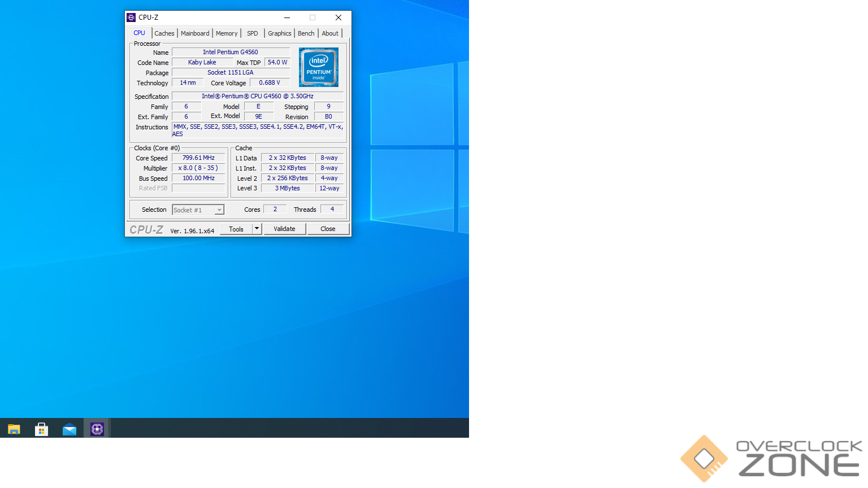This screenshot has width=868, height=488.
Task: Open the Mail app on taskbar
Action: pos(70,429)
